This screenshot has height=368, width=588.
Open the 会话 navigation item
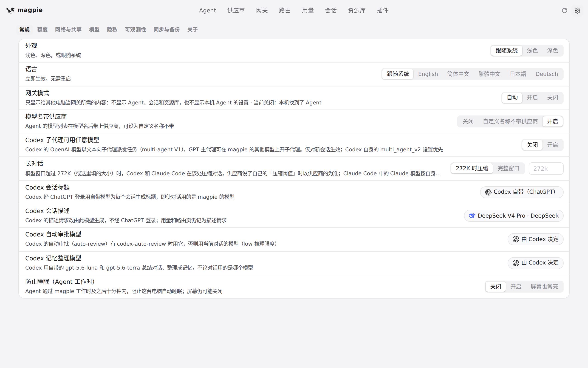(x=331, y=11)
